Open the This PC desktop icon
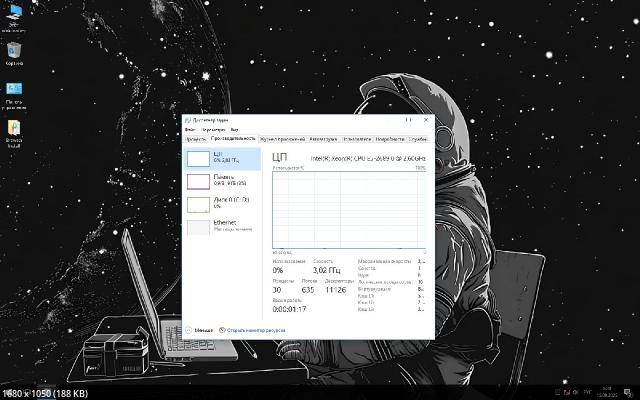Viewport: 640px width, 400px height. 15,15
